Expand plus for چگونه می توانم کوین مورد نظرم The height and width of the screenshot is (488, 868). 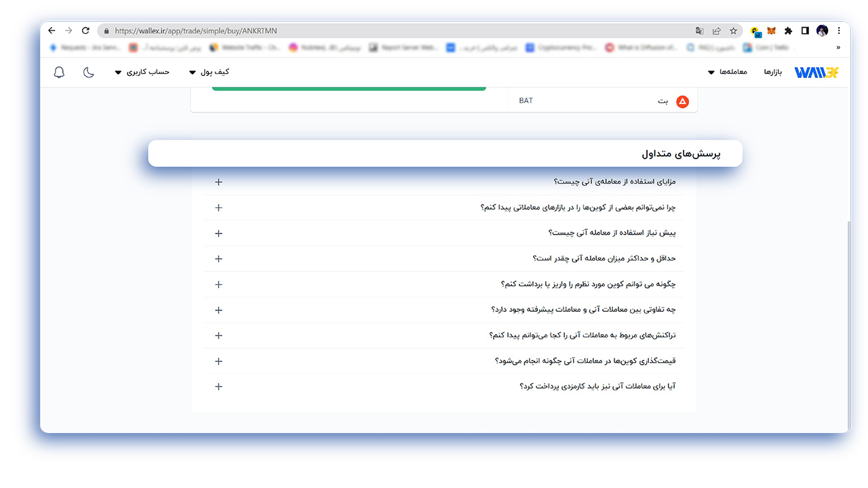218,285
